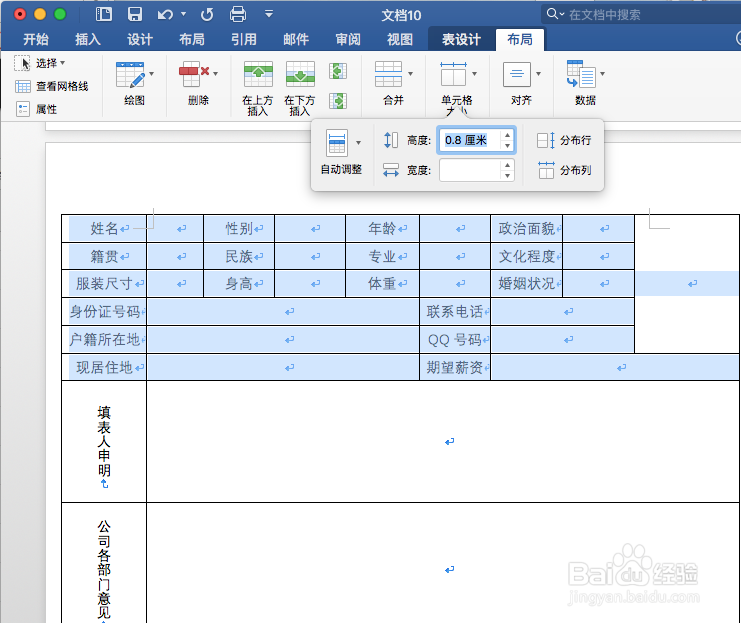
Task: Click the 自动调整 autofit icon
Action: click(x=337, y=143)
